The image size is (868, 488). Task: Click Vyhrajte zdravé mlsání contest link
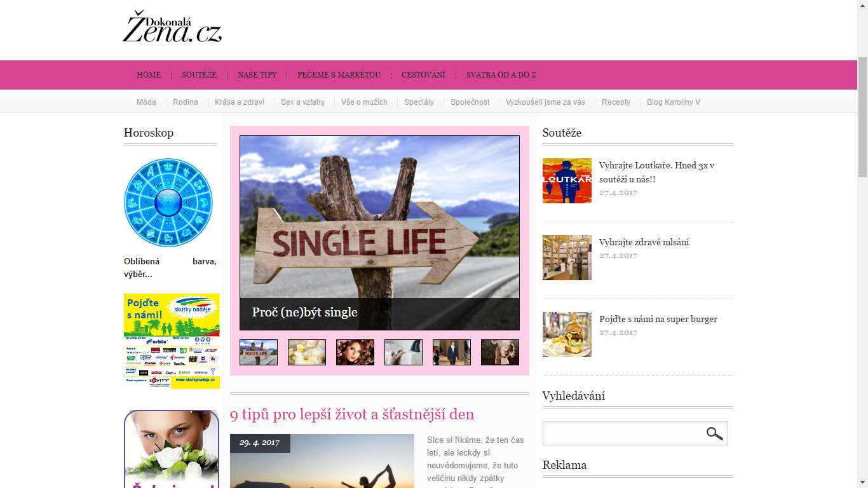pyautogui.click(x=644, y=242)
